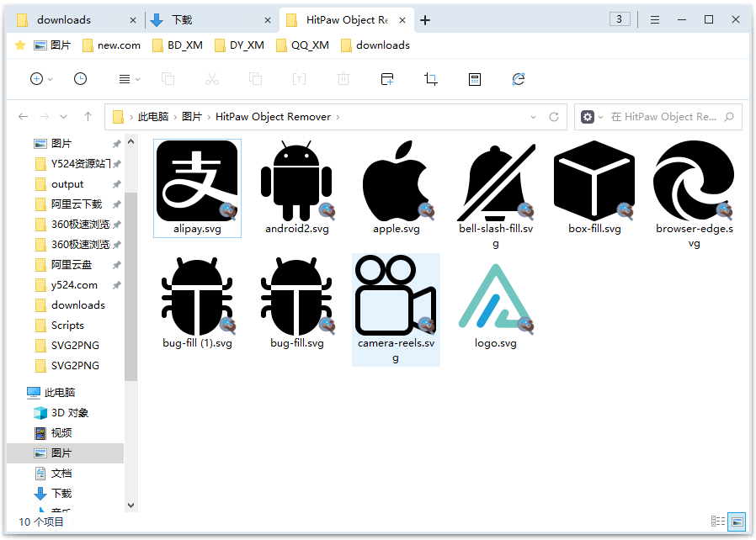The width and height of the screenshot is (756, 540).
Task: Click the favorites star in bookmark bar
Action: [20, 45]
